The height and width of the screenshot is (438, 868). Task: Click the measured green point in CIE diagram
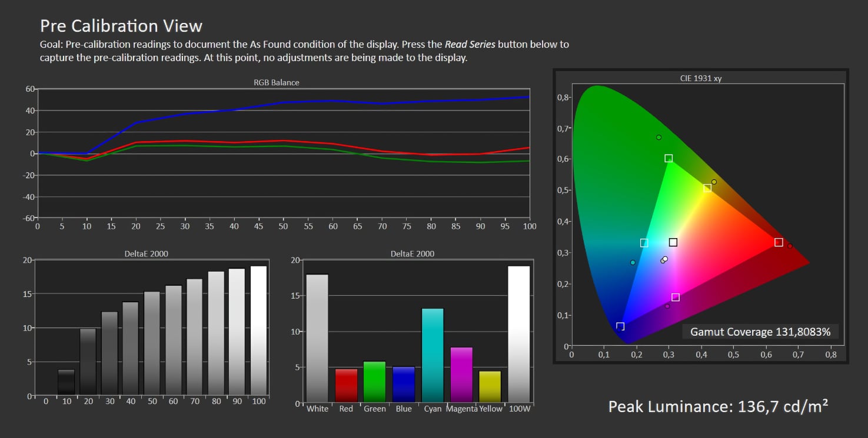pos(659,138)
